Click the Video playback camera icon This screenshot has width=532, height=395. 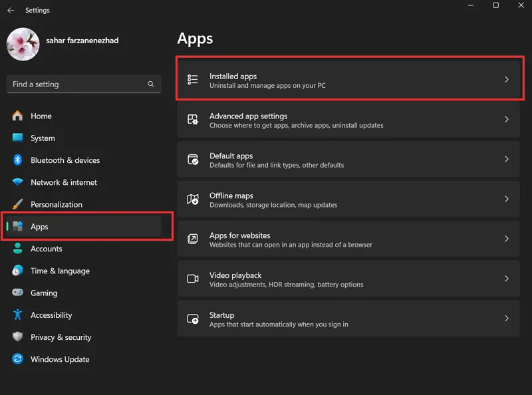pos(193,279)
